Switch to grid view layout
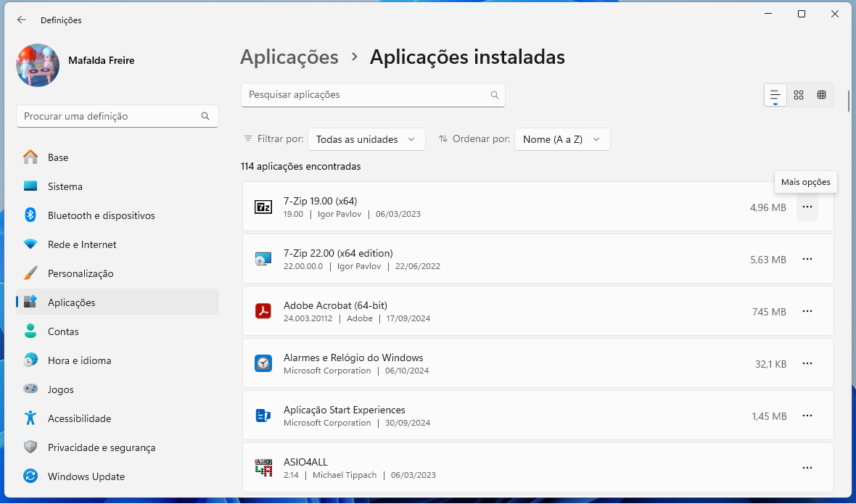Image resolution: width=856 pixels, height=504 pixels. (x=799, y=95)
